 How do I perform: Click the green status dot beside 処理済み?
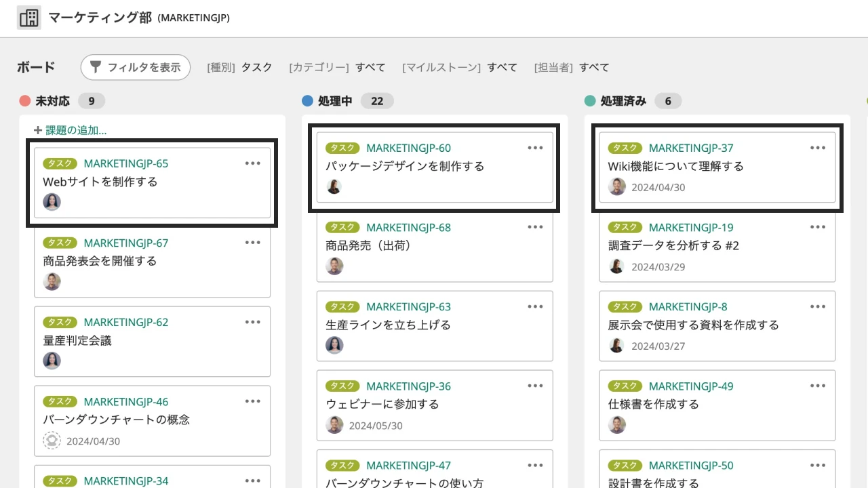tap(589, 100)
